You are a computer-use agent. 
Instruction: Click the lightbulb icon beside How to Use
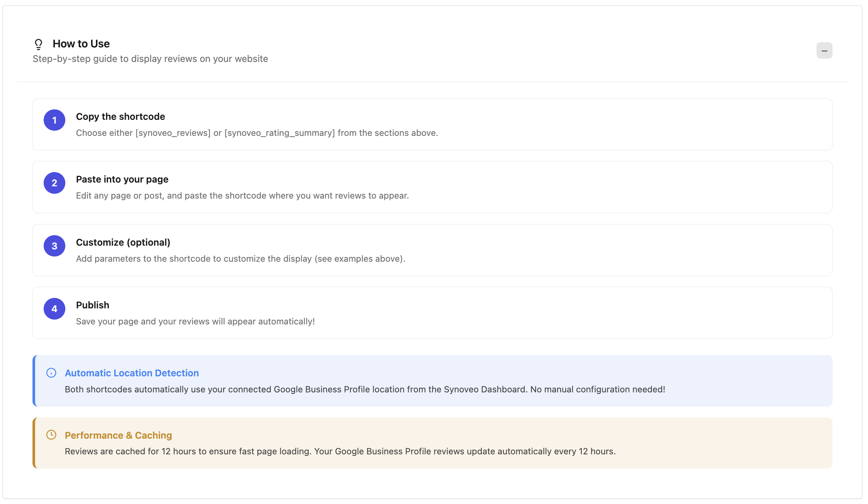click(38, 44)
